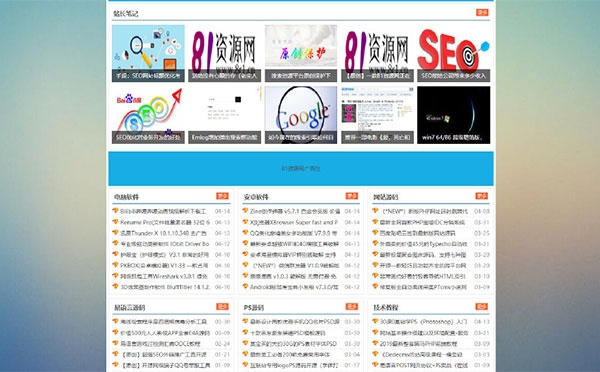Open the Photoshop 入门 tutorial link
The image size is (600, 372).
click(x=423, y=322)
